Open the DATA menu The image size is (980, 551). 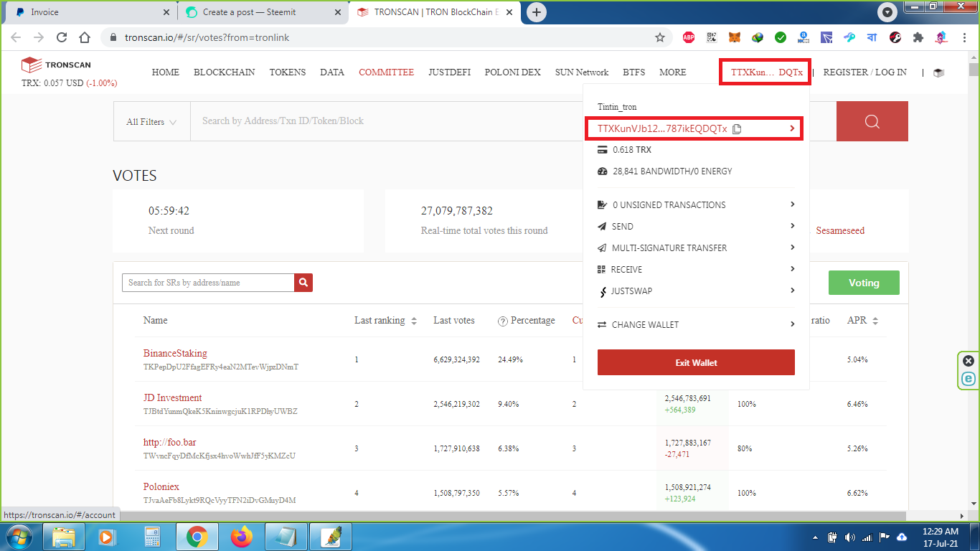pyautogui.click(x=332, y=72)
